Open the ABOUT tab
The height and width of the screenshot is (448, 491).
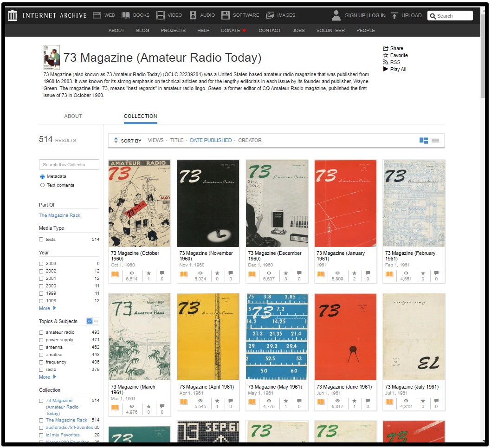pyautogui.click(x=73, y=116)
